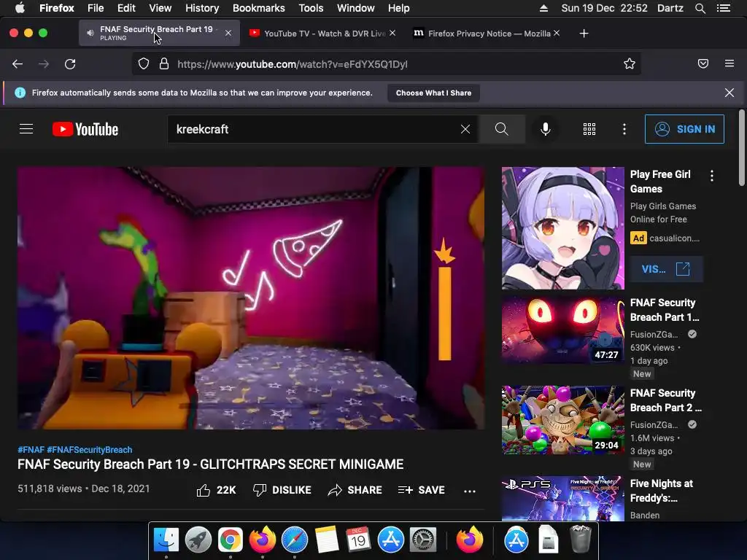747x560 pixels.
Task: Click the Choose What I Share button
Action: [x=433, y=93]
